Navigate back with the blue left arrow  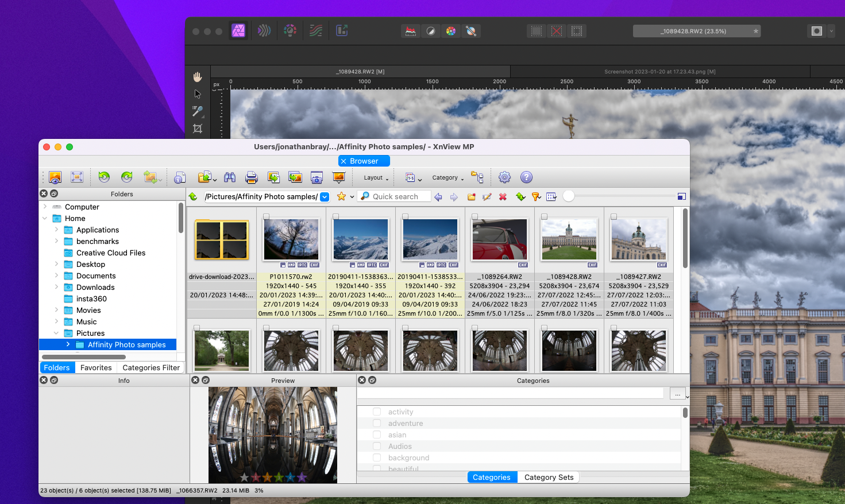(x=438, y=197)
